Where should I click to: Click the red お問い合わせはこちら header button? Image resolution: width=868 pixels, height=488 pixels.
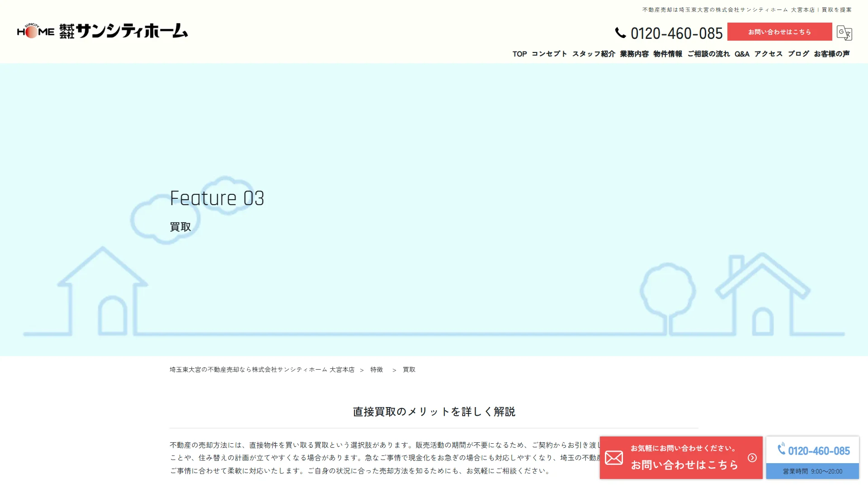pos(779,32)
